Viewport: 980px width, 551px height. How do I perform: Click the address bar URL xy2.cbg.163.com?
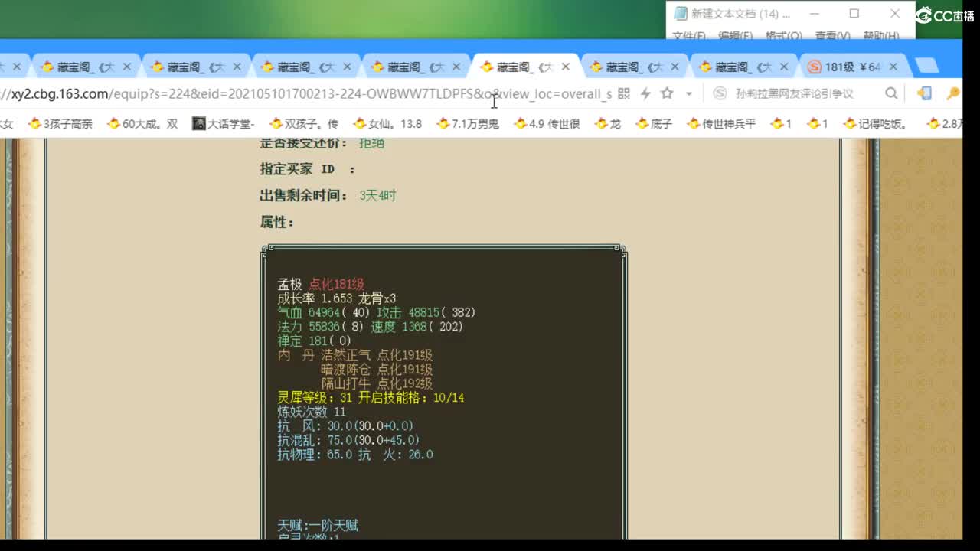[x=306, y=94]
